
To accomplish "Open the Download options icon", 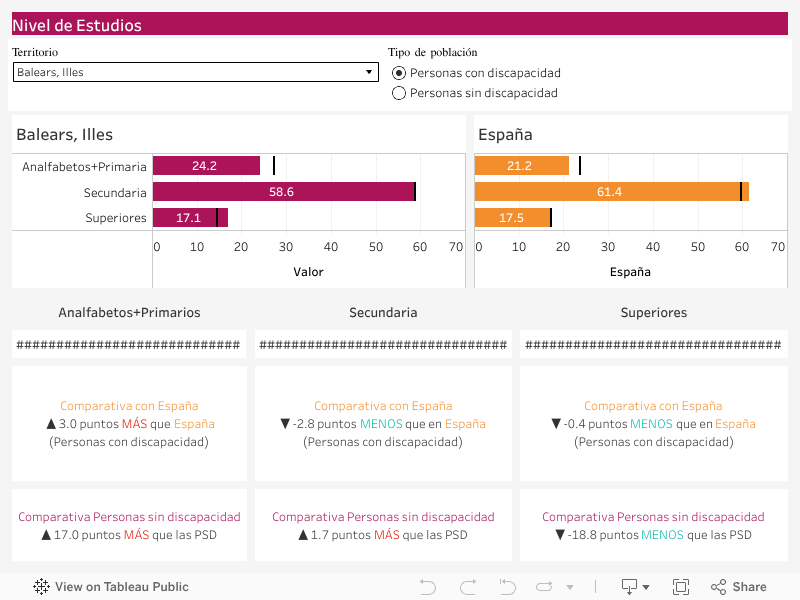I will tap(630, 587).
